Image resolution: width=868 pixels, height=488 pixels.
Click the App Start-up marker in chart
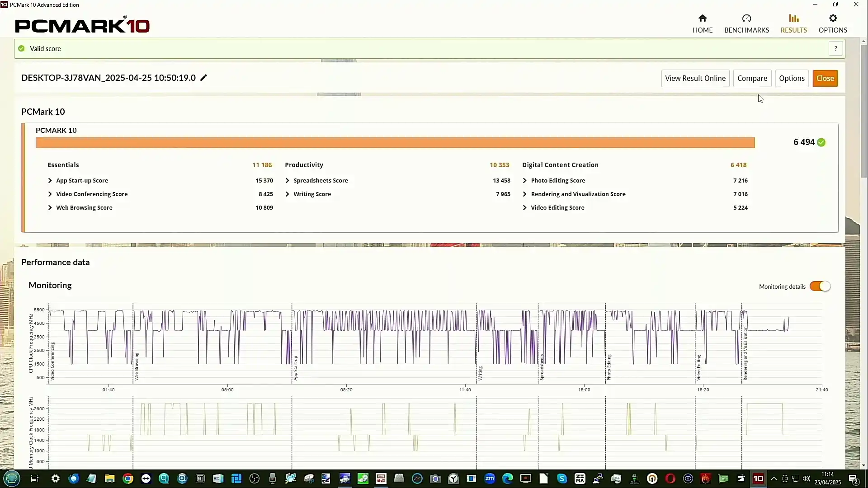tap(295, 368)
